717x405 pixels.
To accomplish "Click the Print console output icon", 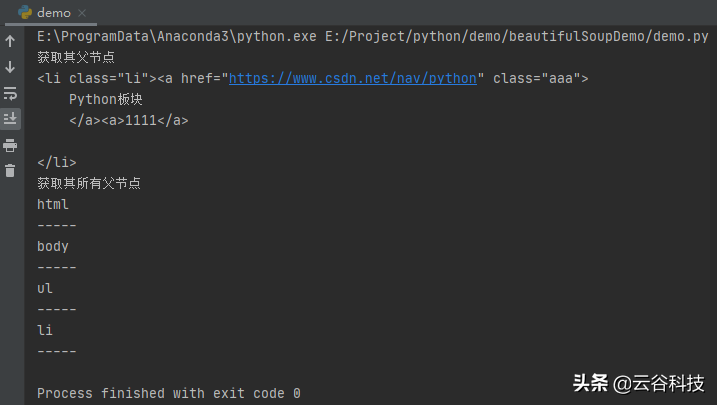I will tap(10, 146).
